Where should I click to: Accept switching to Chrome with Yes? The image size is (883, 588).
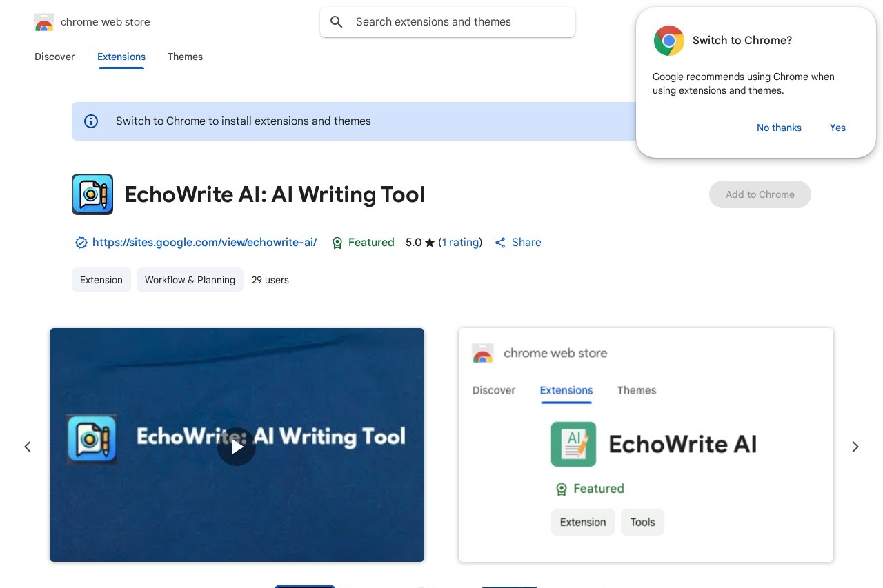(x=837, y=128)
